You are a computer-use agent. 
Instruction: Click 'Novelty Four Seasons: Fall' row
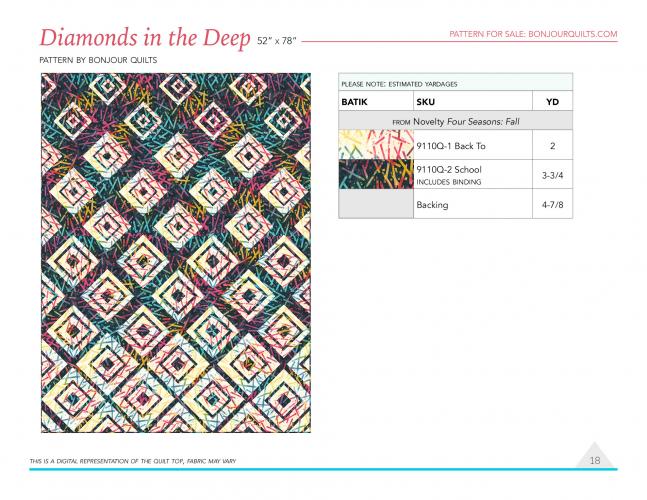[456, 121]
